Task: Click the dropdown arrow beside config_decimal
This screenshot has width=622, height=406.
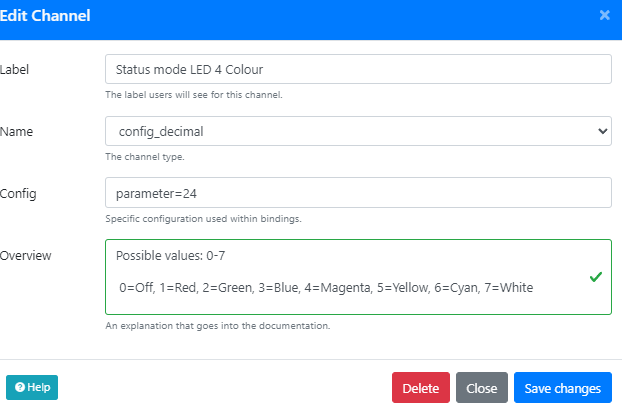Action: [x=601, y=130]
